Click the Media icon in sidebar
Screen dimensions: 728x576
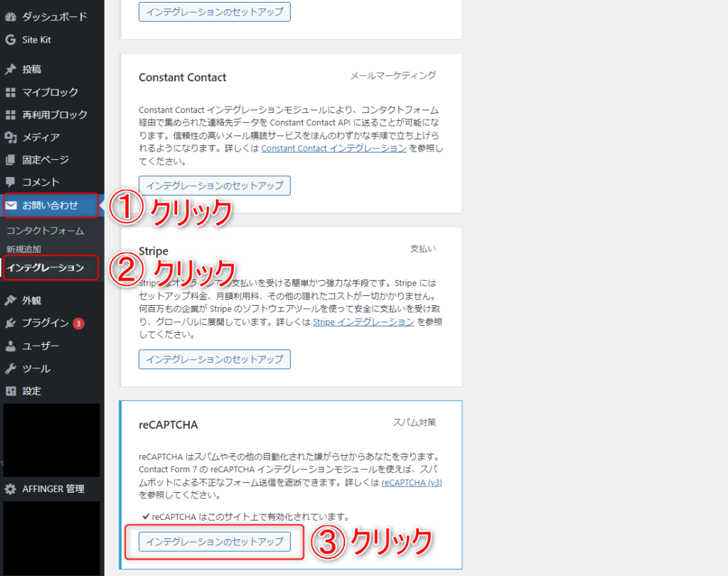point(10,137)
